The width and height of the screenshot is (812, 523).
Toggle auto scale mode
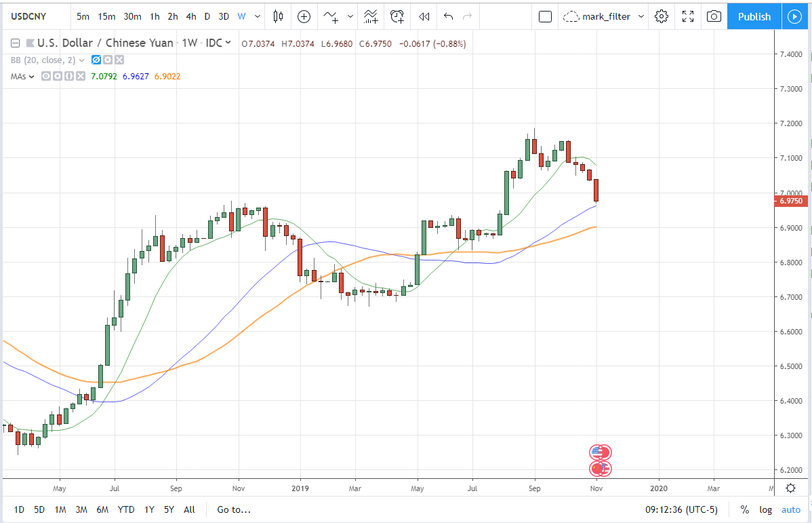(x=791, y=509)
